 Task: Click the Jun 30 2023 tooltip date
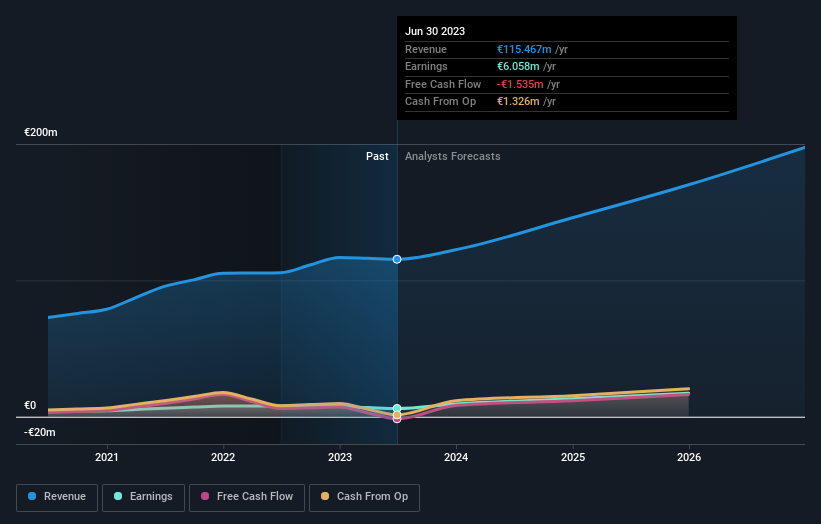[x=435, y=31]
